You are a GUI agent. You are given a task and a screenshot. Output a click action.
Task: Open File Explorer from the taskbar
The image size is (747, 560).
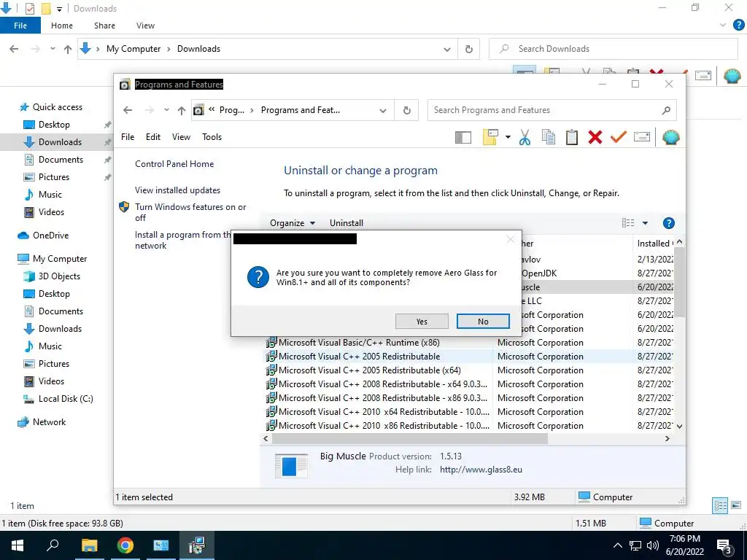(89, 545)
